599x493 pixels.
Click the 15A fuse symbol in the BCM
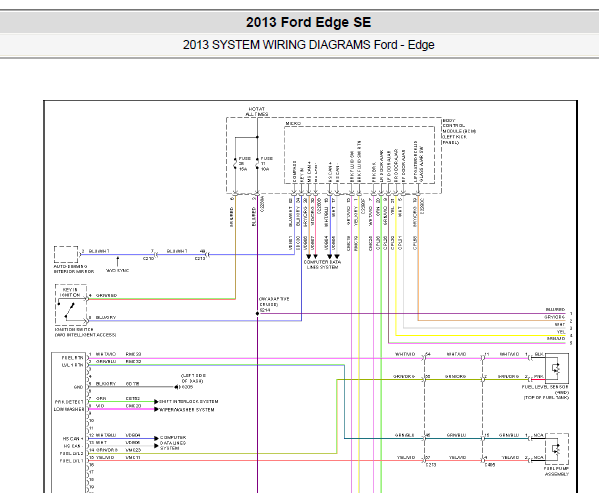pos(235,163)
